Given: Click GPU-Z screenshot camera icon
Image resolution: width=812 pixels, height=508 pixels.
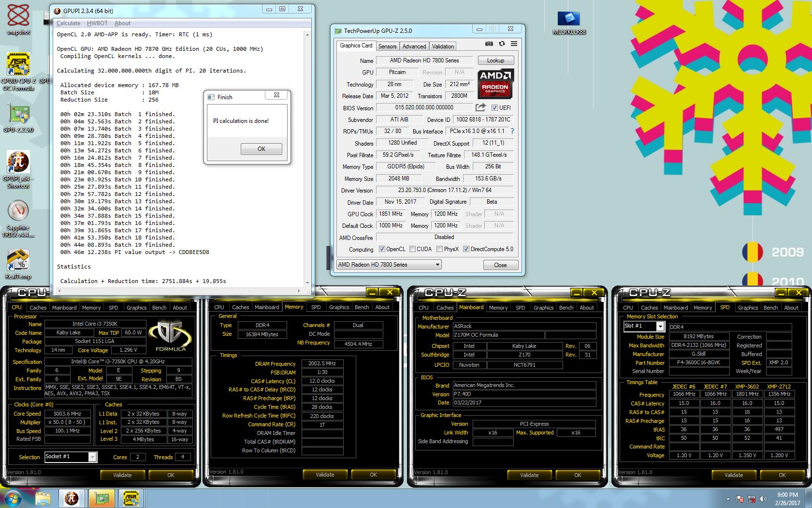Looking at the screenshot, I should pyautogui.click(x=489, y=44).
